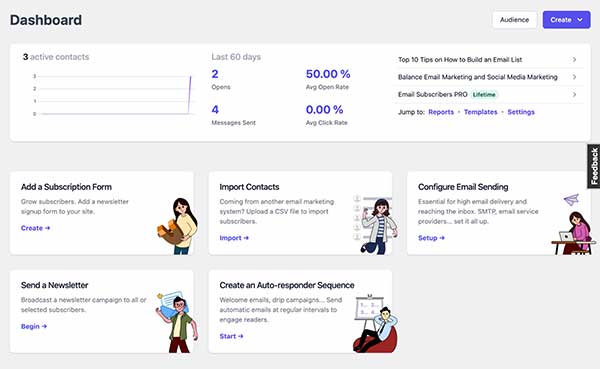Click chevron beside Top 10 Tips article
Image resolution: width=600 pixels, height=369 pixels.
click(x=574, y=60)
